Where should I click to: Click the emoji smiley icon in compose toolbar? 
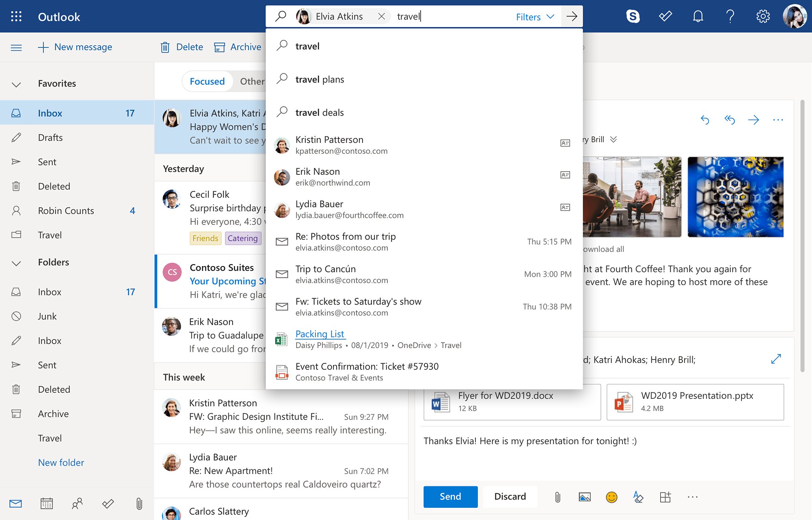click(611, 497)
